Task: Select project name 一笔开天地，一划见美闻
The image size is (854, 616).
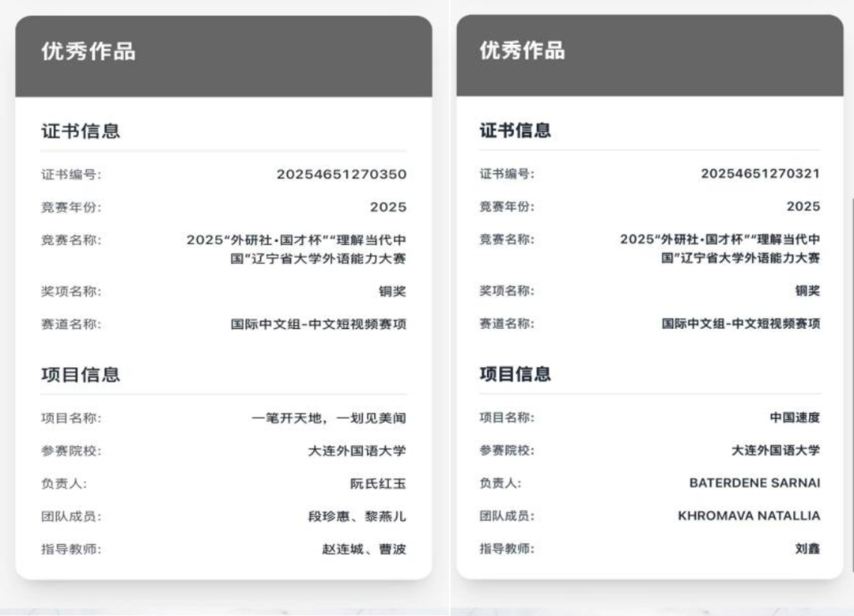Action: point(328,418)
